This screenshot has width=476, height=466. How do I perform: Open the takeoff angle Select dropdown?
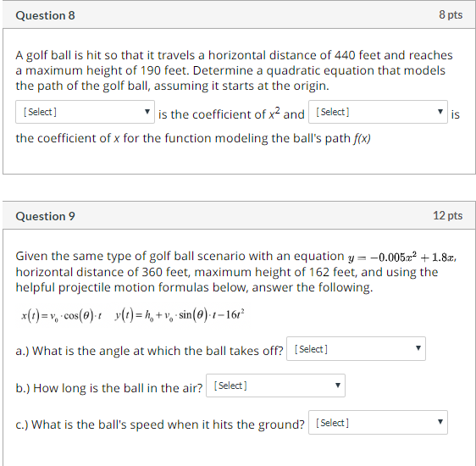356,348
